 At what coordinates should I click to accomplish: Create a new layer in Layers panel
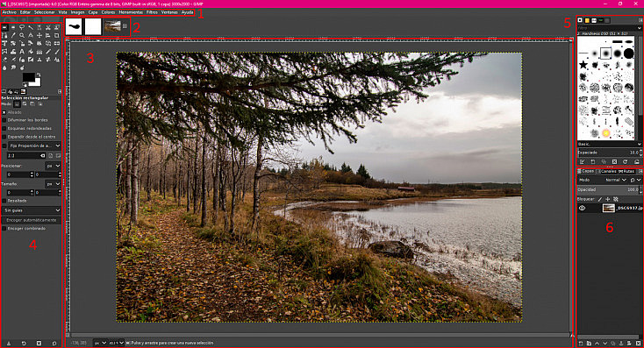[581, 343]
